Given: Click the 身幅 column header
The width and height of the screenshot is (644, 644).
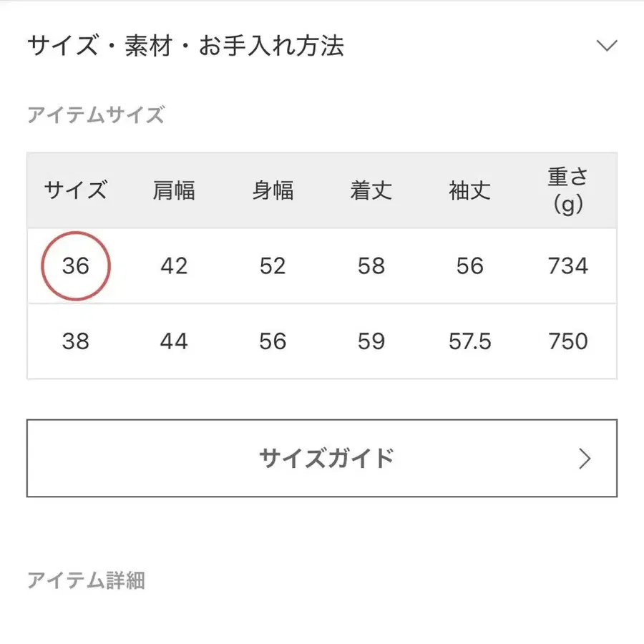Looking at the screenshot, I should [273, 191].
